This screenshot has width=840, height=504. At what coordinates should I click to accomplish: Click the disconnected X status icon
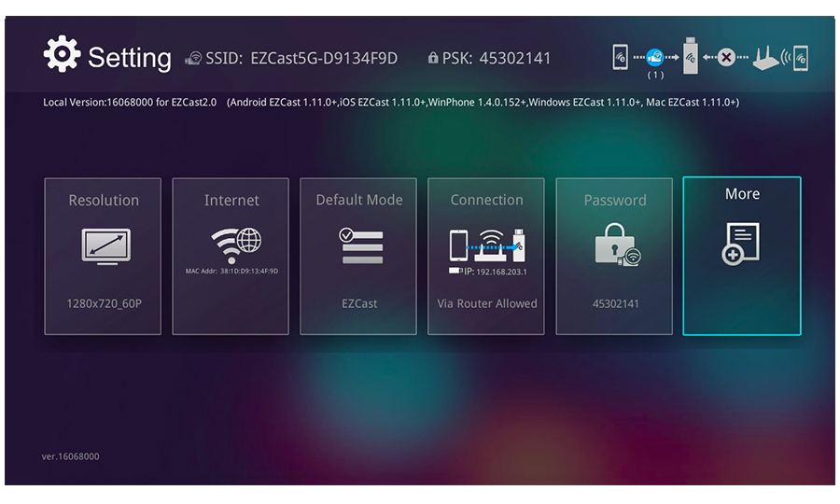[x=726, y=57]
